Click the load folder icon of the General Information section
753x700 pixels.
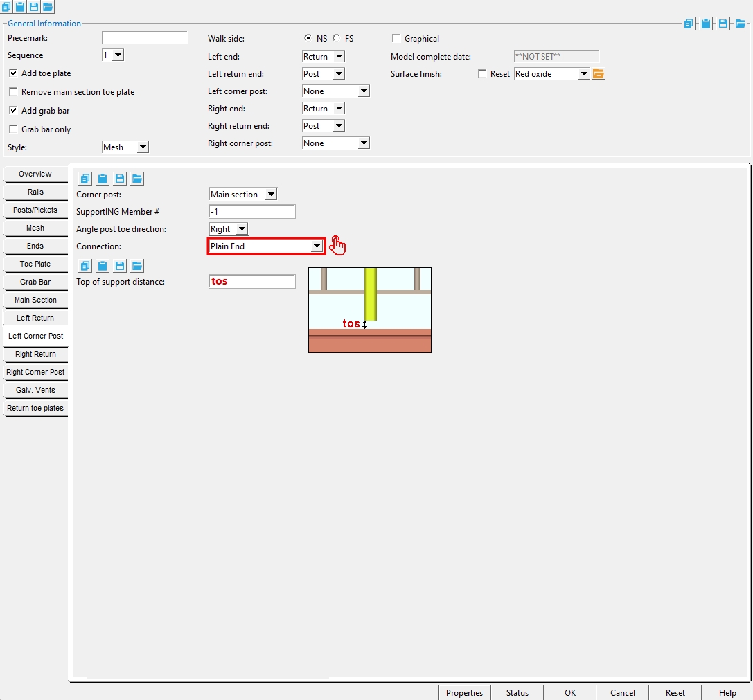coord(740,24)
